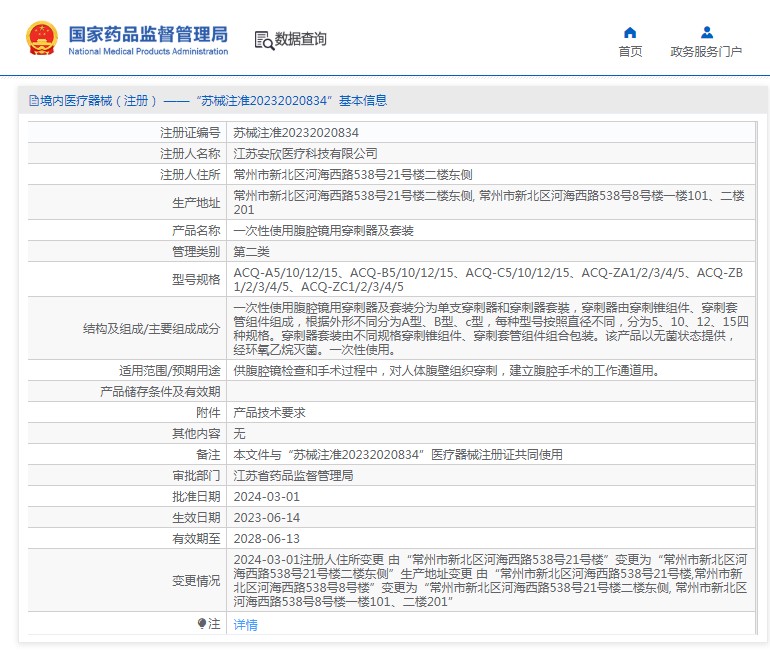Select the 有效期至 value 2028-06-13
Screen dimensions: 770x651
pyautogui.click(x=266, y=538)
